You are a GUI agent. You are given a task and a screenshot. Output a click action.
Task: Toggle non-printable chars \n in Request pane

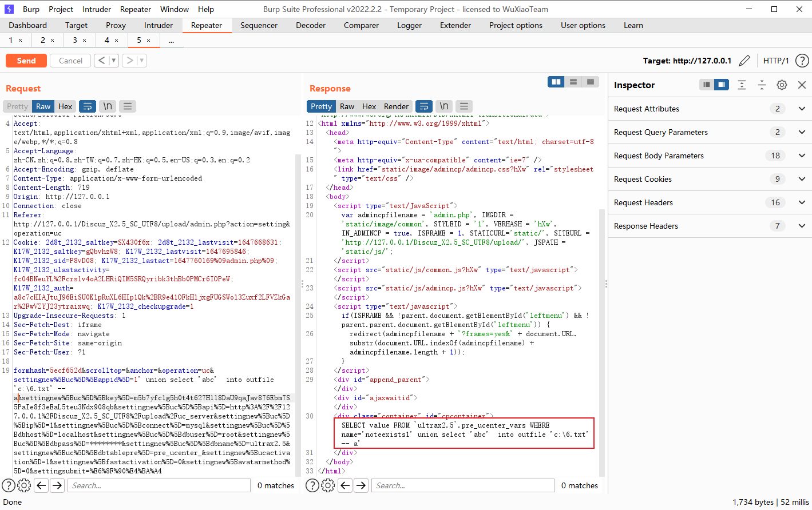click(x=108, y=106)
